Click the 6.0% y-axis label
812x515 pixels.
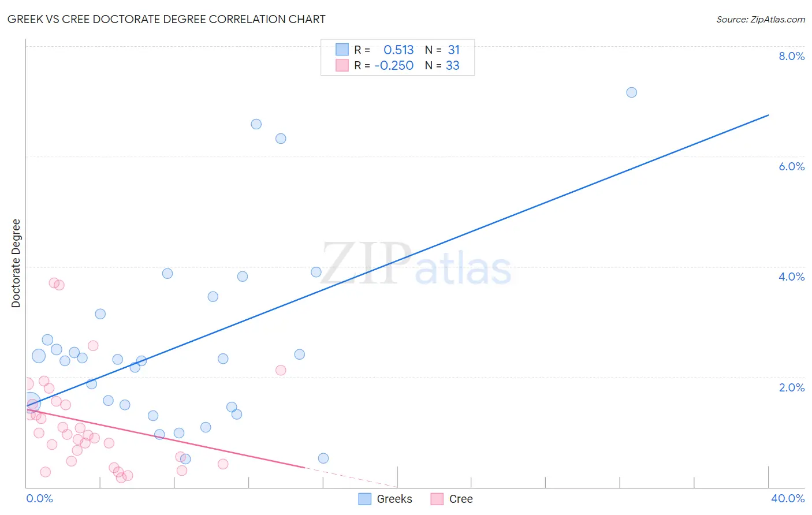791,166
